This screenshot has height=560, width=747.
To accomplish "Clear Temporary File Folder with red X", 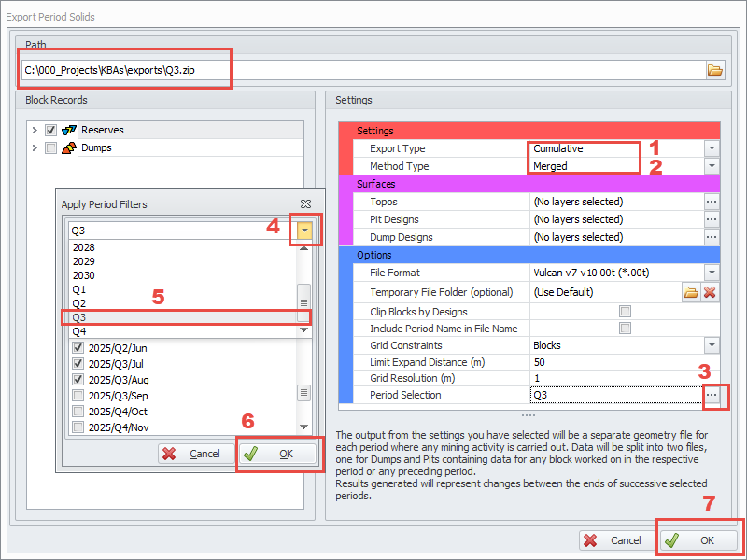I will (710, 292).
